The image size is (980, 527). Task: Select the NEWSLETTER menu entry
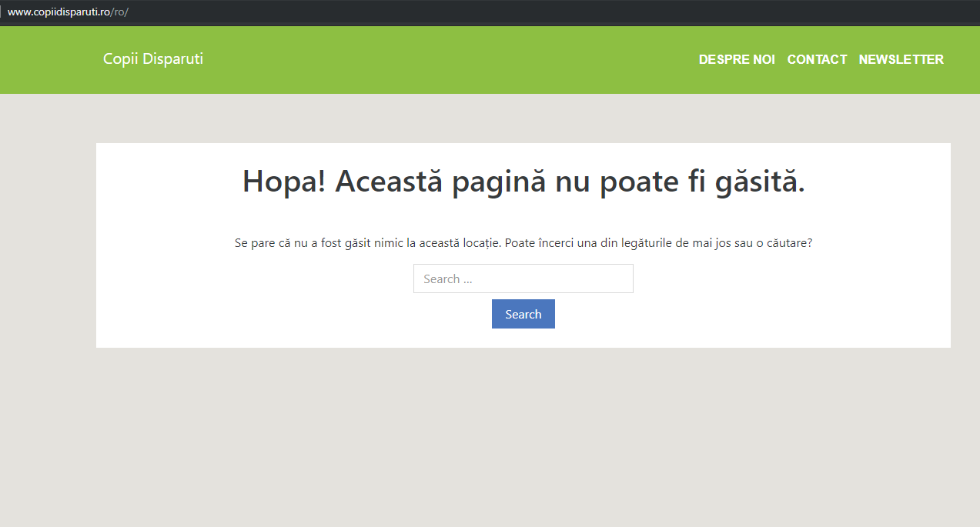[x=901, y=59]
